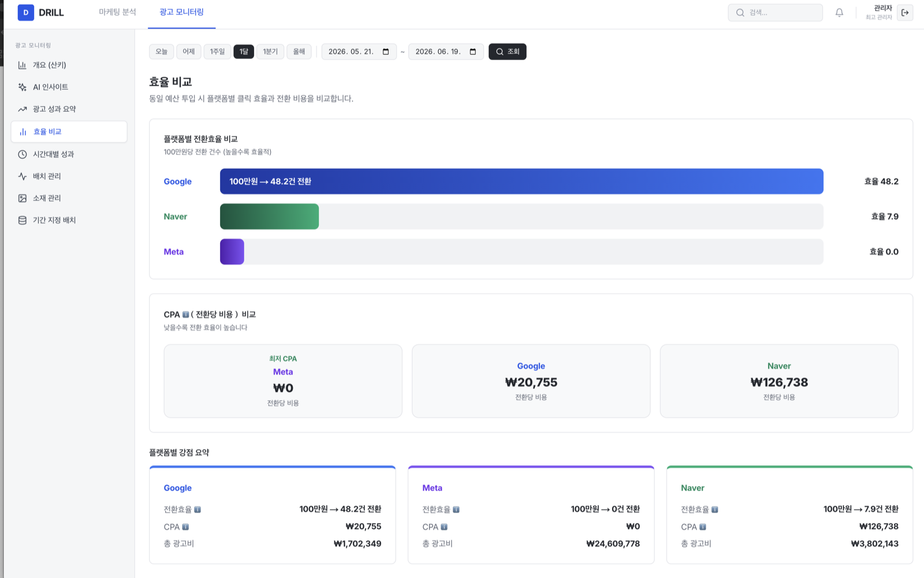
Task: Select the 오늘 period toggle
Action: pos(162,51)
